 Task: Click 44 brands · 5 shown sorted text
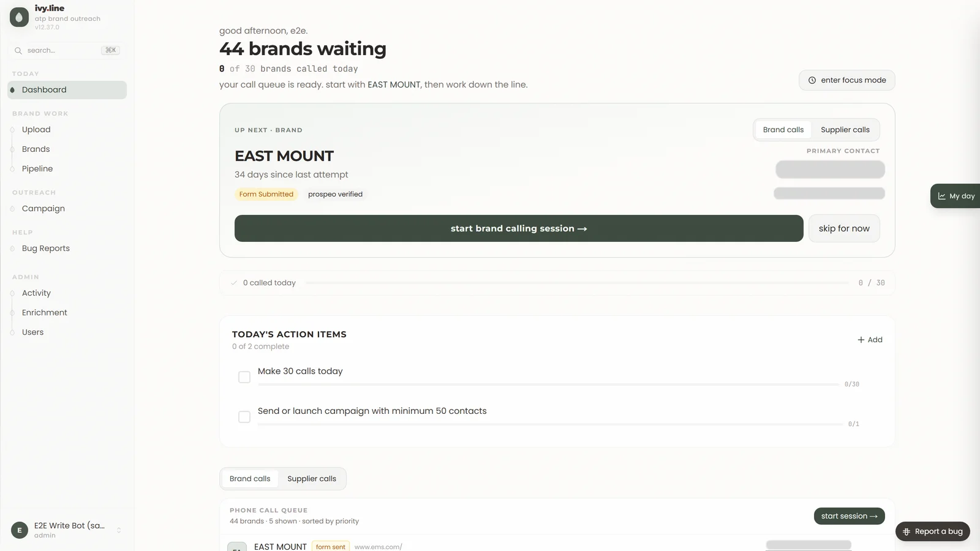coord(294,522)
